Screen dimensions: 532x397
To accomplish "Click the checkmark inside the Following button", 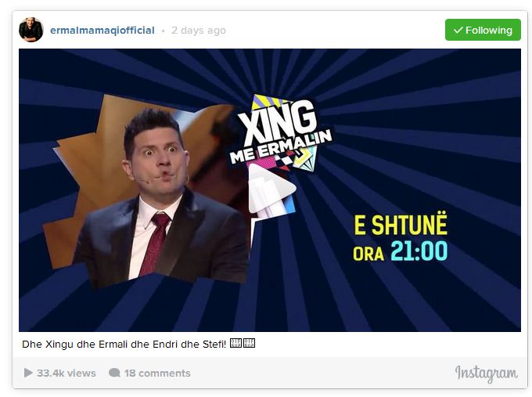I will (x=458, y=31).
